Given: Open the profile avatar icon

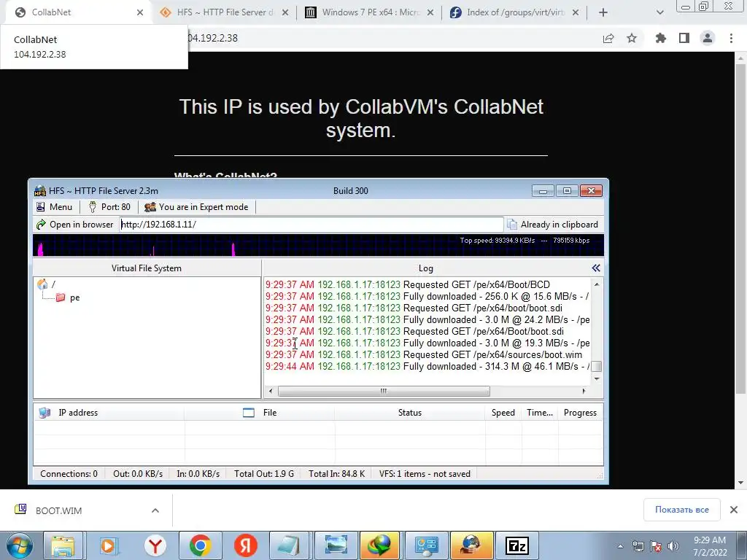Looking at the screenshot, I should click(708, 38).
